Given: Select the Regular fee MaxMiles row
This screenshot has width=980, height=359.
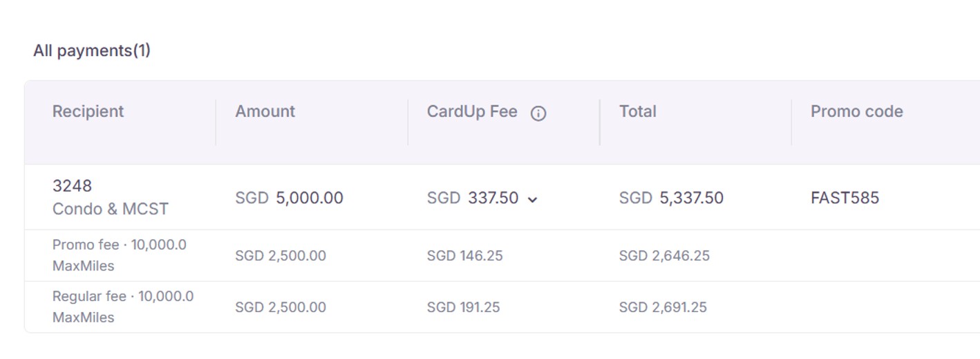Looking at the screenshot, I should (x=502, y=307).
